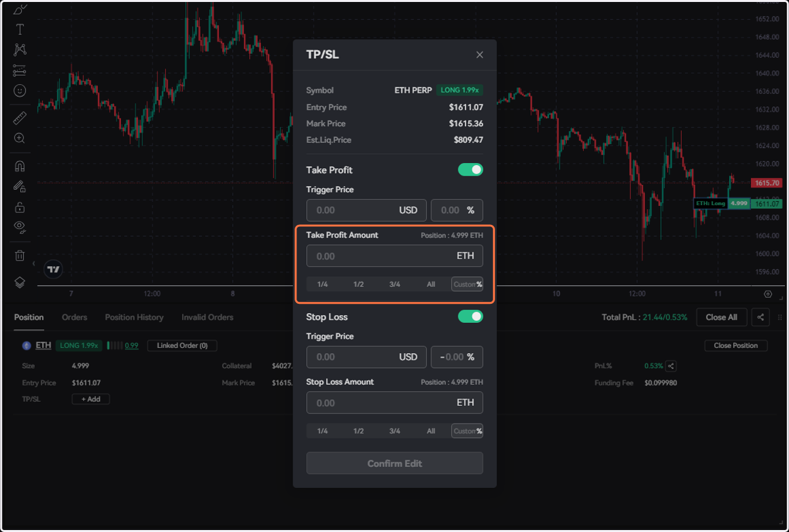Hide all drawings with eye icon
789x532 pixels.
tap(20, 228)
